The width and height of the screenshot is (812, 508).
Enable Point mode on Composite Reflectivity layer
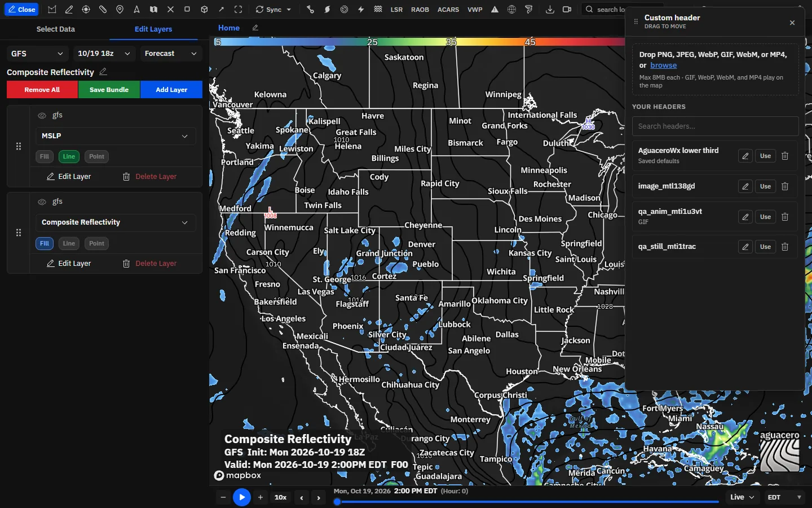point(96,243)
